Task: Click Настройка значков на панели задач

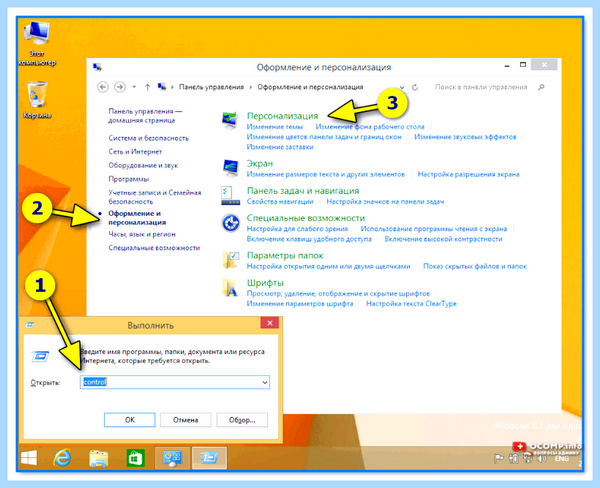Action: coord(385,201)
